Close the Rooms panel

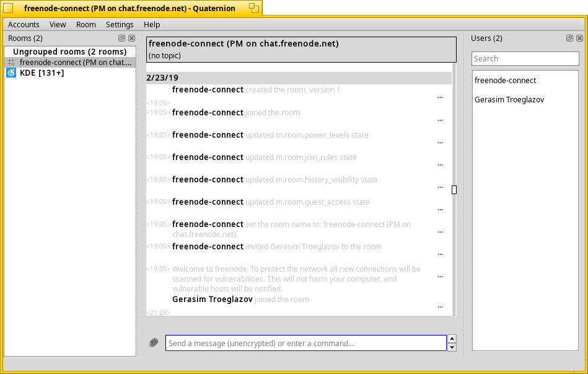[x=131, y=38]
